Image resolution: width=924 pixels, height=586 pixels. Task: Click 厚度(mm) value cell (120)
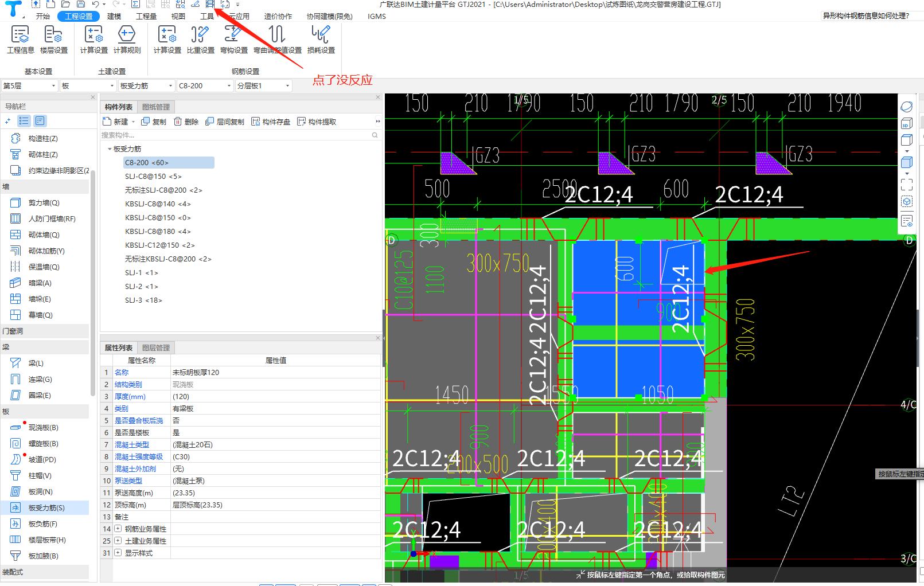coord(276,396)
